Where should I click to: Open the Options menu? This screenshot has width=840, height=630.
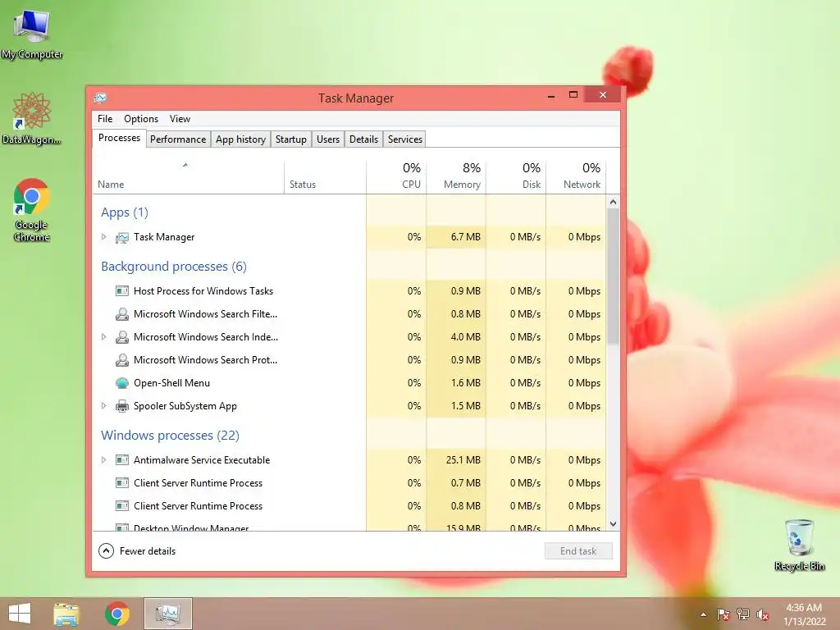[141, 119]
